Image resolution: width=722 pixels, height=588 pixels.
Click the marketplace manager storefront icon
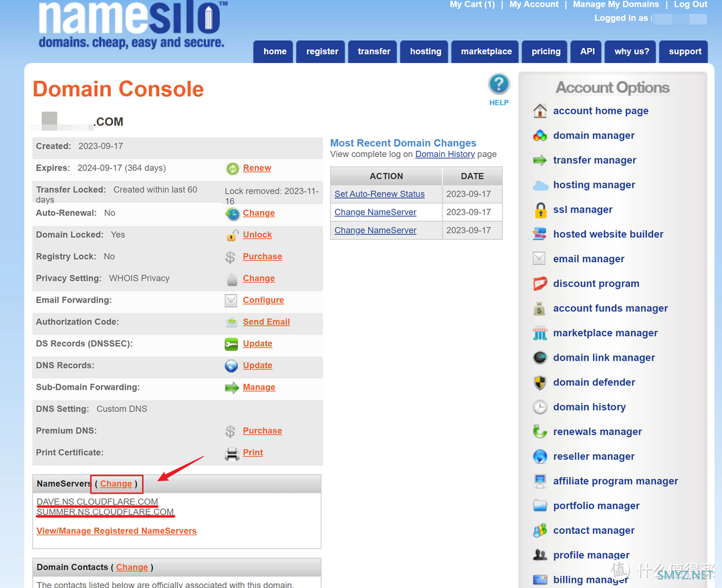(x=539, y=333)
